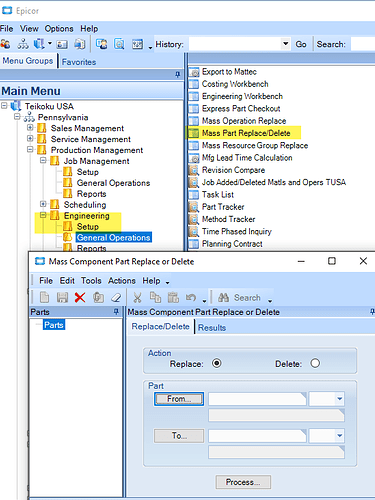Open the From part revision dropdown

pos(339,399)
